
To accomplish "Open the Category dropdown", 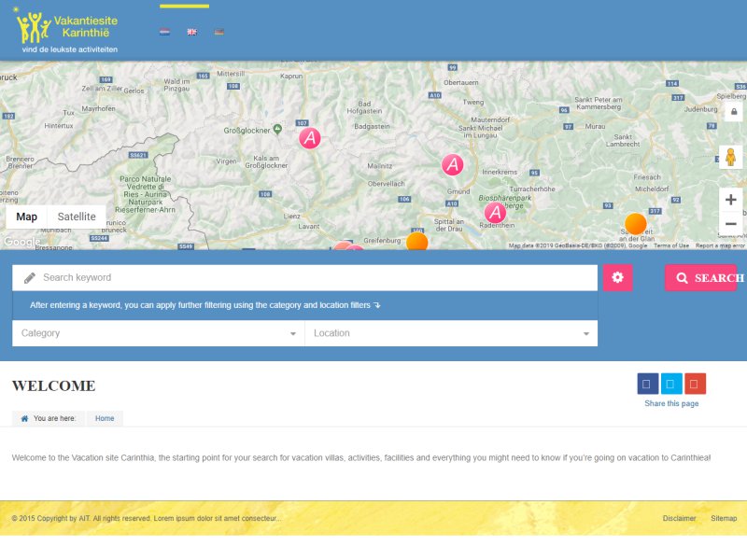I will (158, 333).
